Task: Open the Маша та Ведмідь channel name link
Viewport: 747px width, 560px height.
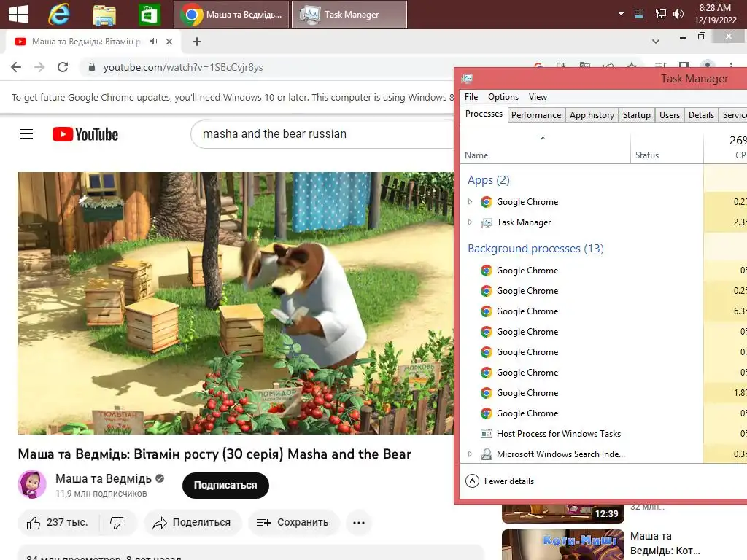Action: pos(104,478)
